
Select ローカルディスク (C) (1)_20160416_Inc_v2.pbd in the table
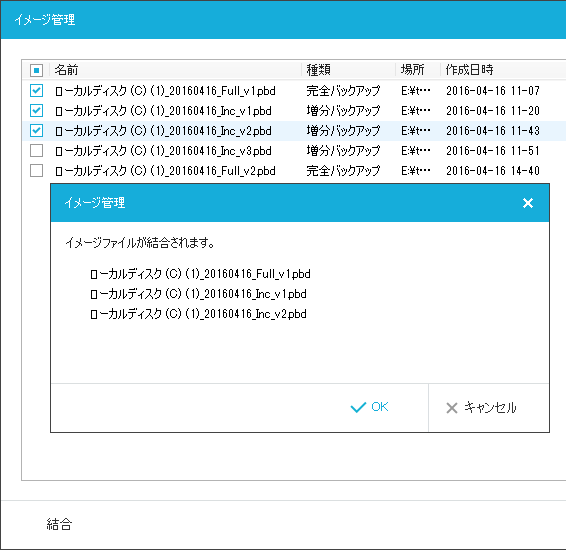click(x=163, y=130)
